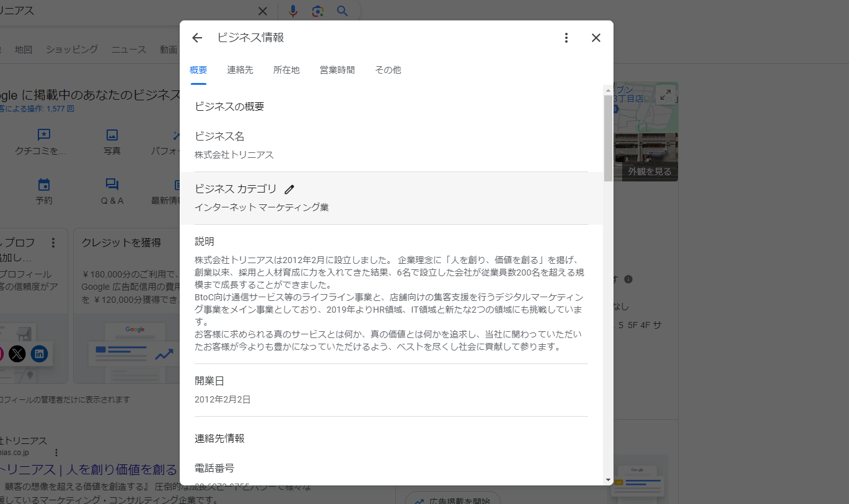Viewport: 849px width, 504px height.
Task: Click the LinkedIn social icon
Action: [x=40, y=354]
